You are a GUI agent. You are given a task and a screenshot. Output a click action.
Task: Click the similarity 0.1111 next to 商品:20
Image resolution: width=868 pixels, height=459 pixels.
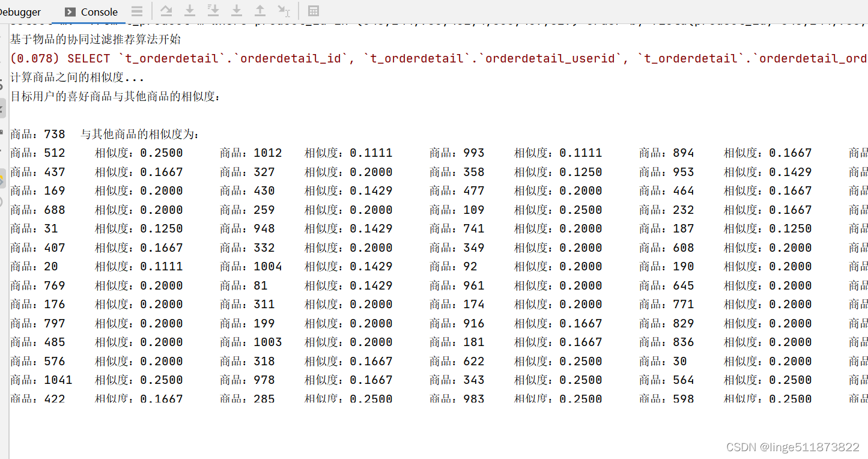162,266
